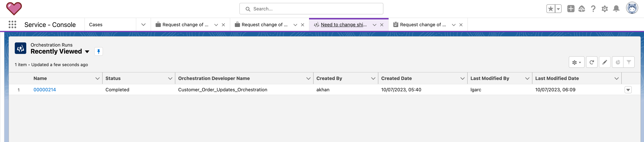This screenshot has width=644, height=142.
Task: Open actions chevron for second Request change tab
Action: point(295,25)
